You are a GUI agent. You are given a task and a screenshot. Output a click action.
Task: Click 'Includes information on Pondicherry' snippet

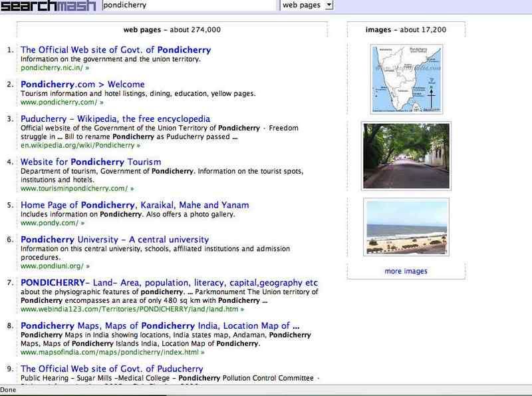pyautogui.click(x=128, y=215)
